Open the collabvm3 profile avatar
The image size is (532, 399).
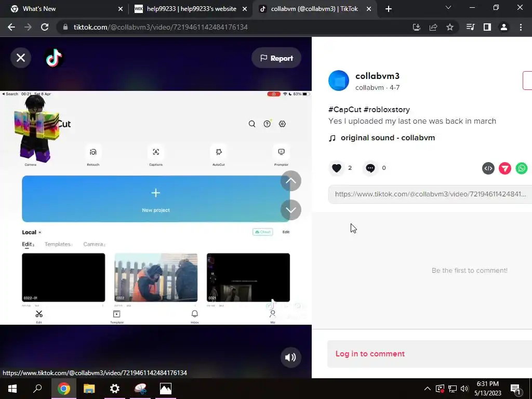339,81
